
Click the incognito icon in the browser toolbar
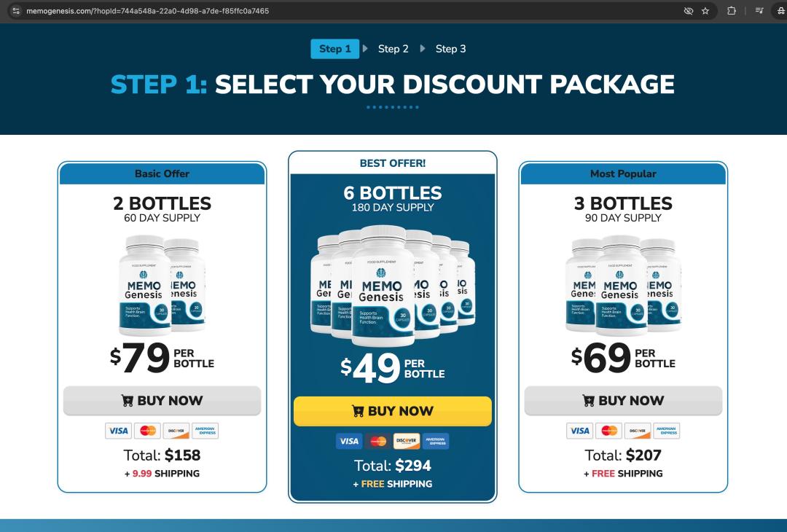[781, 11]
